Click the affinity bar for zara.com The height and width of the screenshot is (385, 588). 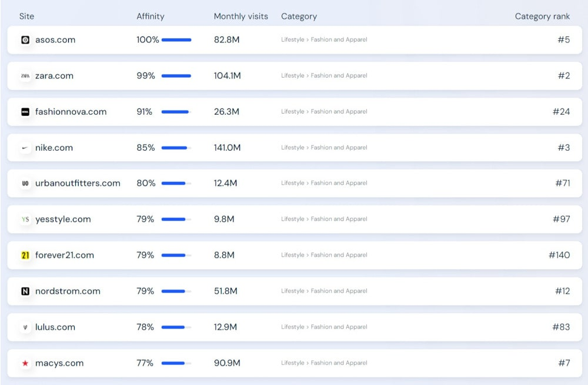176,76
